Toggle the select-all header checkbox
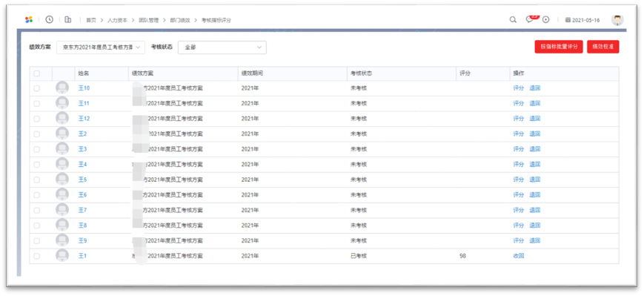The height and width of the screenshot is (296, 644). [37, 73]
